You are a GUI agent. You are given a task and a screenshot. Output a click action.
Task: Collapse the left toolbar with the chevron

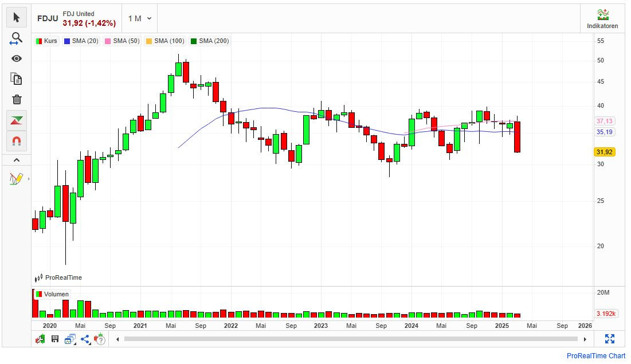(17, 160)
